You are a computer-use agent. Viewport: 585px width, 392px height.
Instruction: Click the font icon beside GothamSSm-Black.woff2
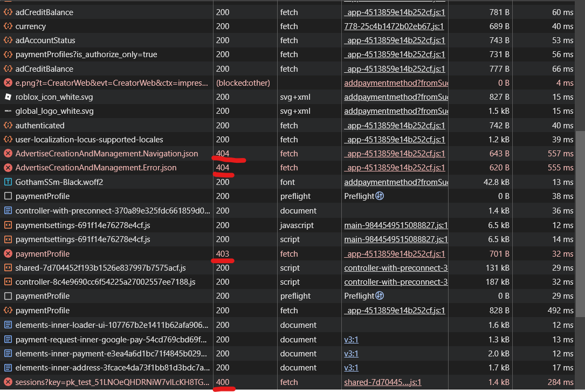pos(8,182)
